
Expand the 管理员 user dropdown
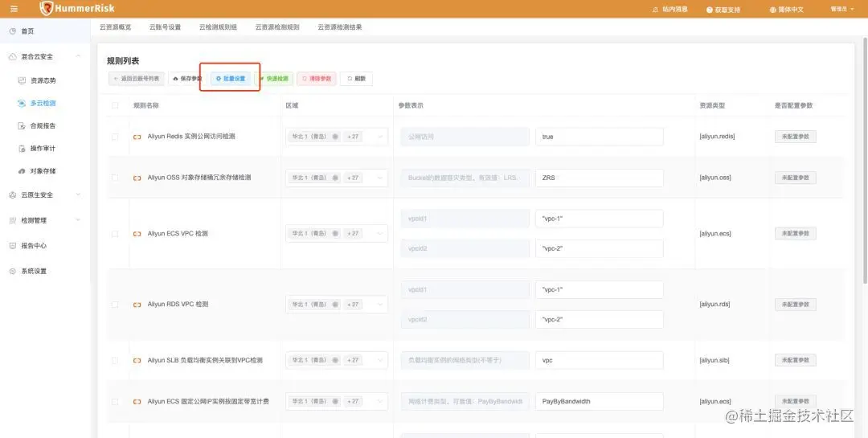pyautogui.click(x=842, y=9)
